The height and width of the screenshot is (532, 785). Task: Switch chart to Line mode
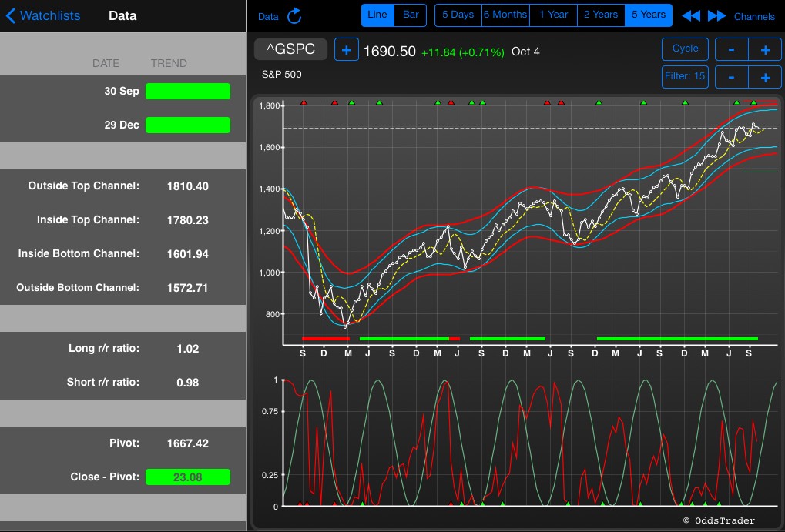pos(377,15)
